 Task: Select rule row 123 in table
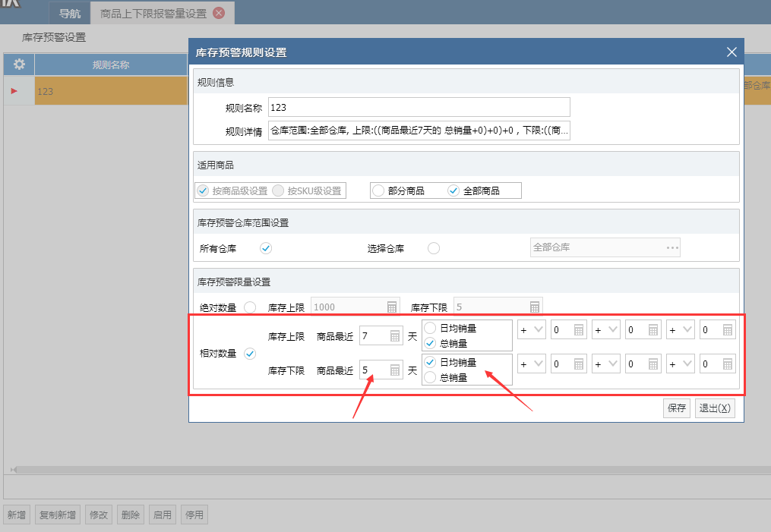pos(111,90)
